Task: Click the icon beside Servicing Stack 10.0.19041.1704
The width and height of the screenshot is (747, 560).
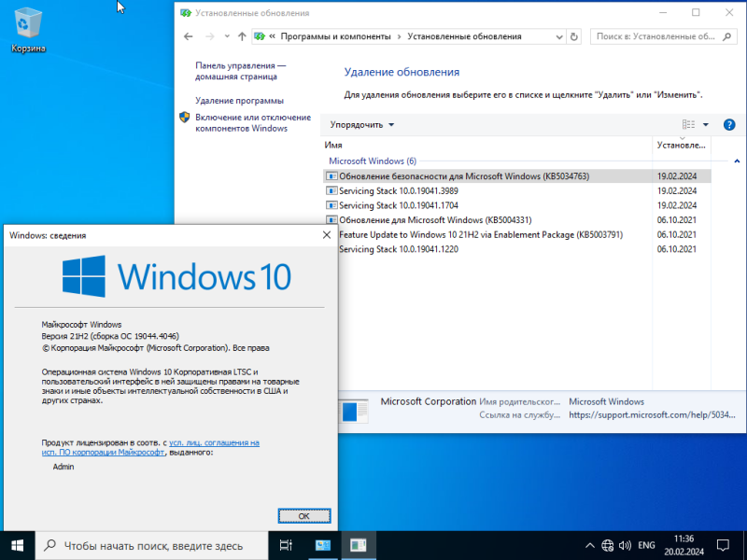Action: pos(331,205)
